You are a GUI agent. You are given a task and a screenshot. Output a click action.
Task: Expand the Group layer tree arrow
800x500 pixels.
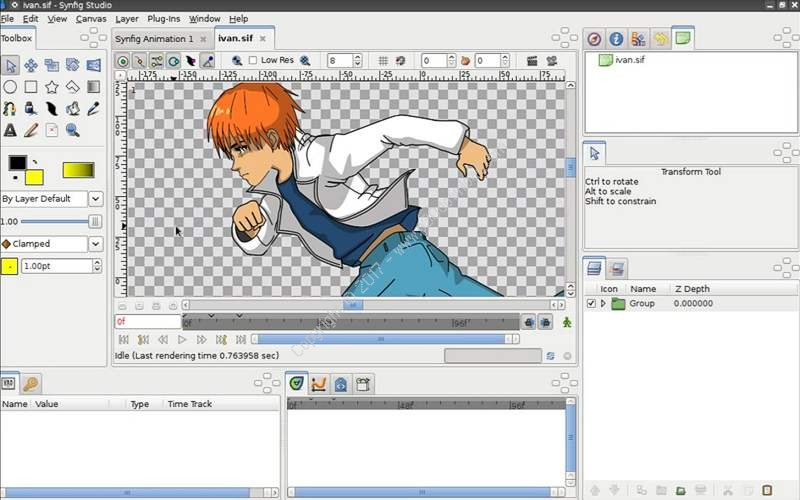603,303
